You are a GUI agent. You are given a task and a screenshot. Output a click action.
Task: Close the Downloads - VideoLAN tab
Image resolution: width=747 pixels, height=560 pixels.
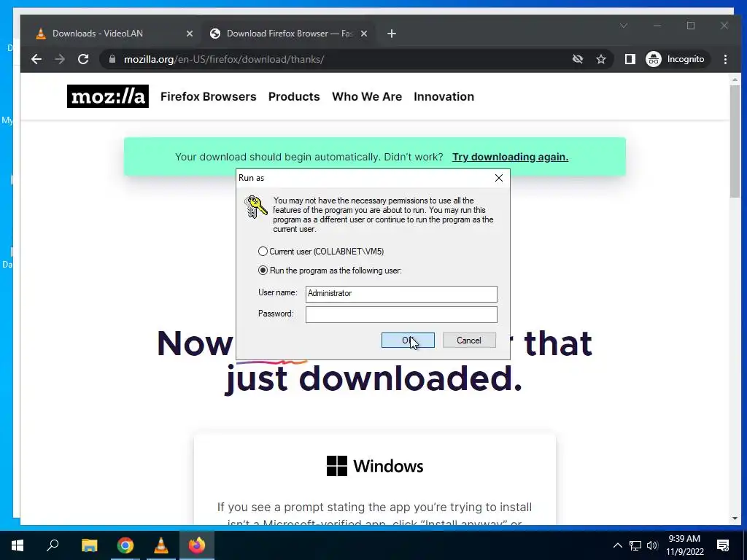click(190, 34)
